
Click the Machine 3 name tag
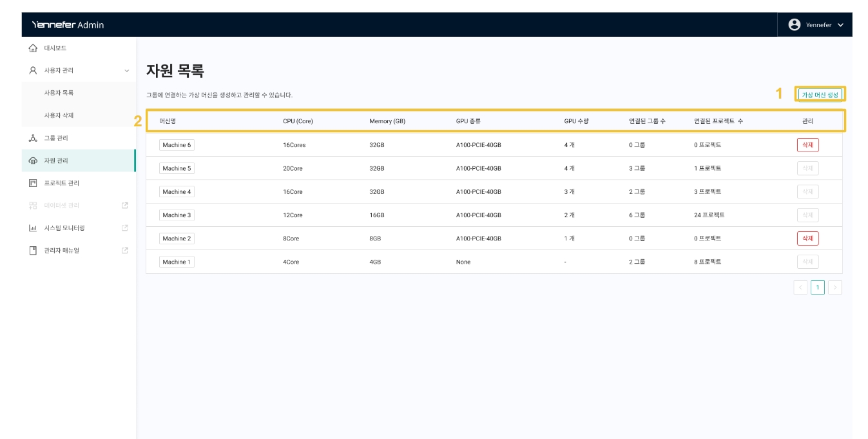tap(177, 215)
